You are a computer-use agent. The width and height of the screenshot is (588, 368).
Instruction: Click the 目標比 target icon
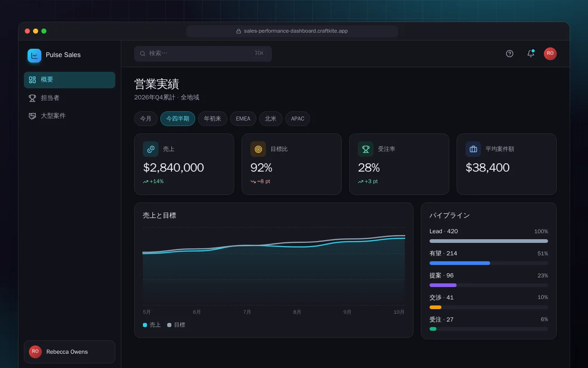(x=258, y=149)
